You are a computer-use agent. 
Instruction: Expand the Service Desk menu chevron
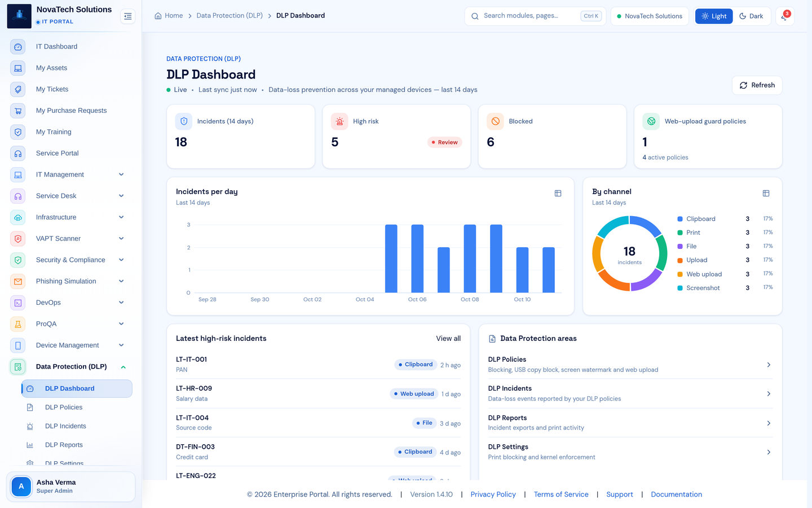tap(121, 196)
